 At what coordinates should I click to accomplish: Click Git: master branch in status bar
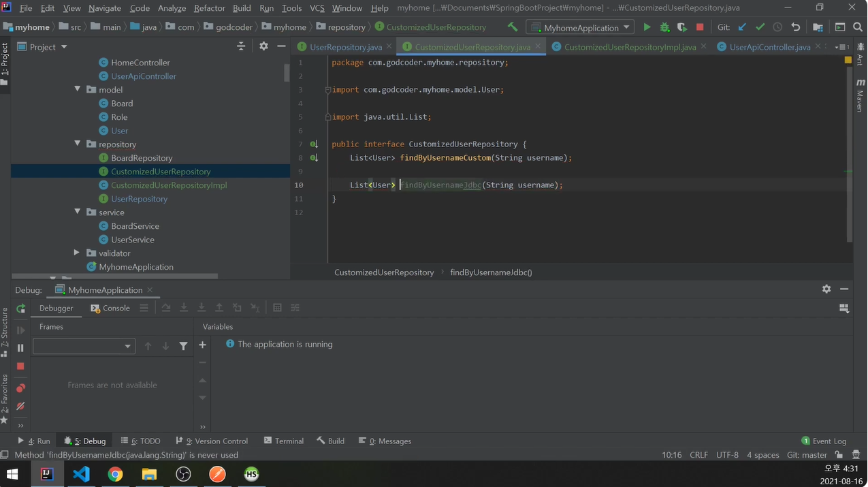click(807, 455)
